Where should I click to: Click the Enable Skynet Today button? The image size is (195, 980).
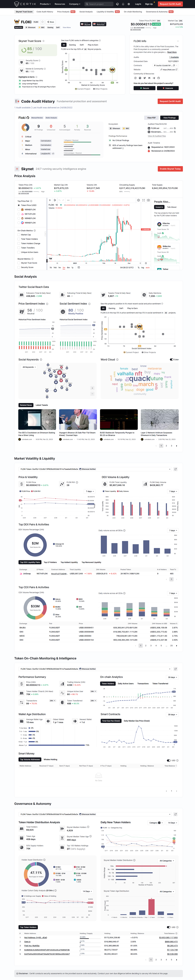(x=170, y=169)
